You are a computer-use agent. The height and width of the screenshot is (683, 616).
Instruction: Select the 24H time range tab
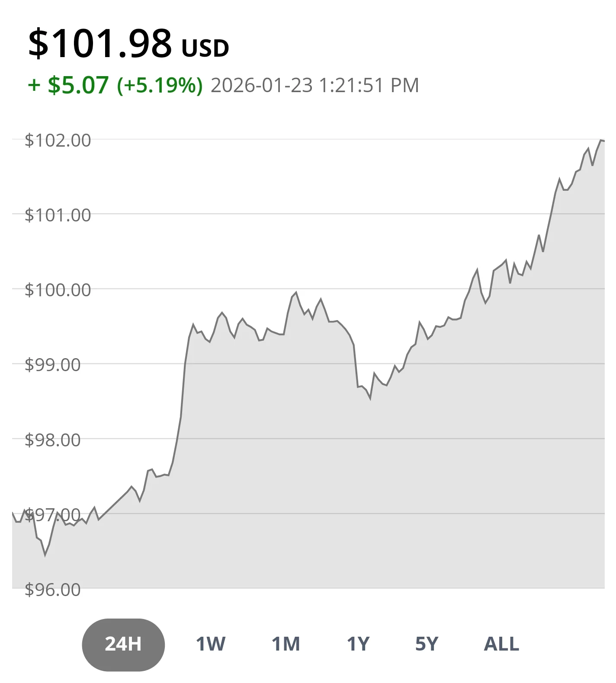tap(123, 644)
